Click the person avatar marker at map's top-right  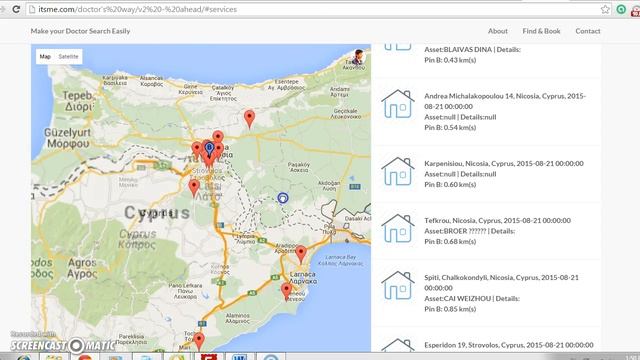pos(358,57)
